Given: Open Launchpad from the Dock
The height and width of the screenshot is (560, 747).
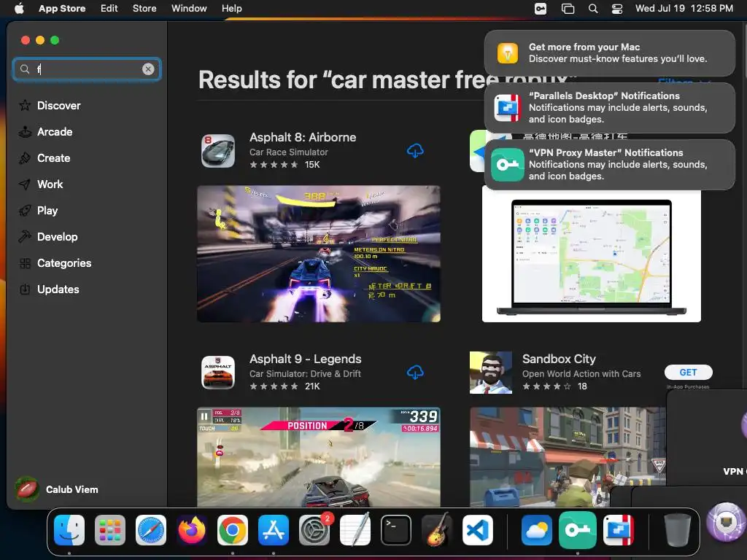Looking at the screenshot, I should 110,530.
